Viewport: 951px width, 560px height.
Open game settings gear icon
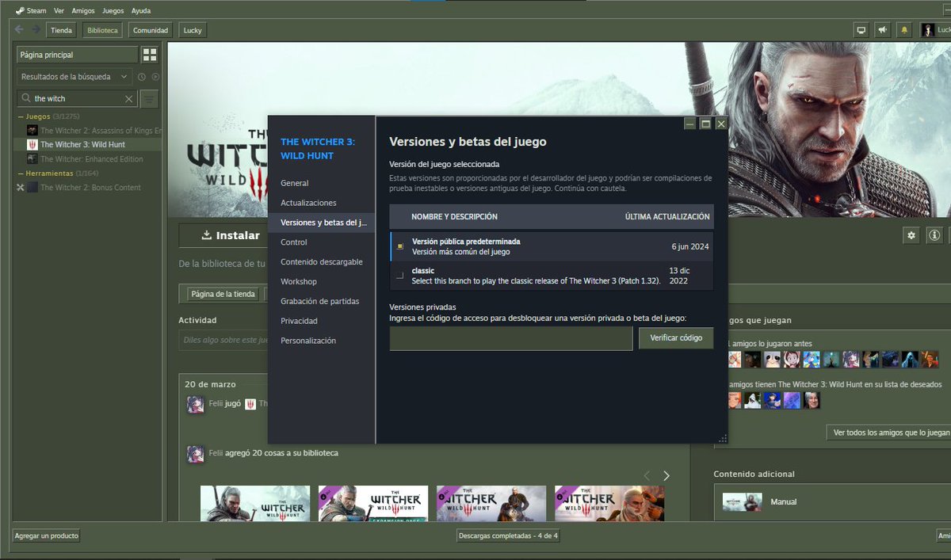(911, 235)
